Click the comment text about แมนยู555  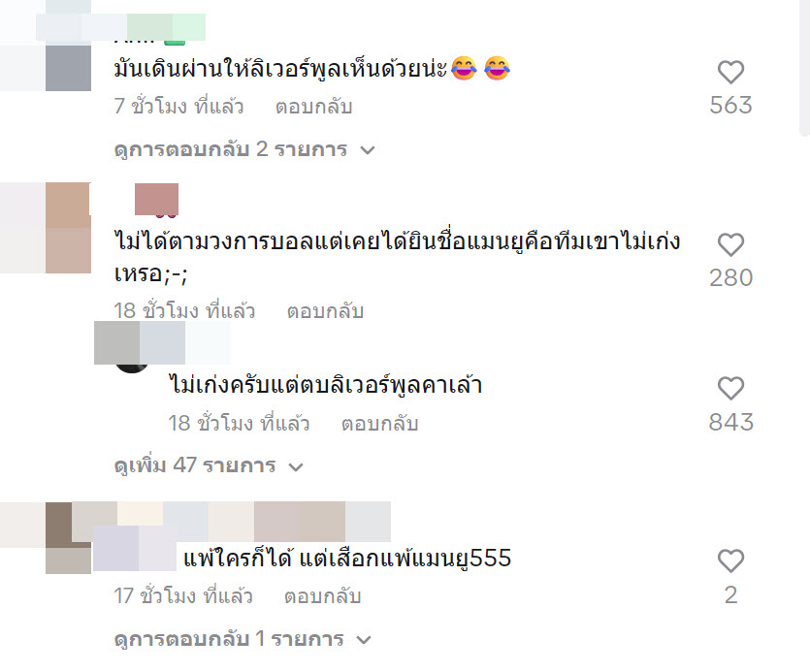point(347,558)
